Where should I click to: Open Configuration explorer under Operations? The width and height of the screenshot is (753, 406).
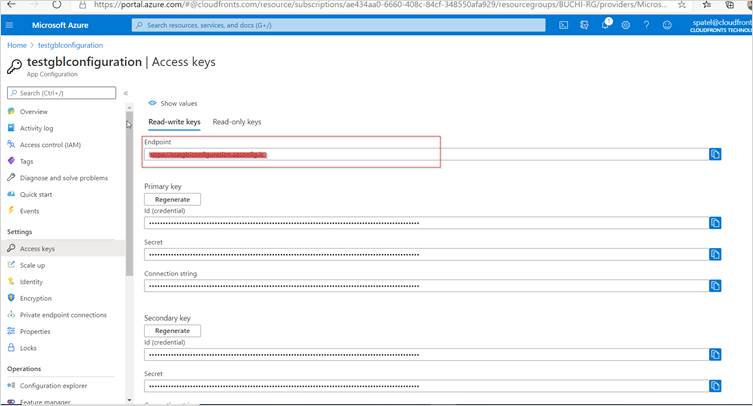(x=54, y=385)
